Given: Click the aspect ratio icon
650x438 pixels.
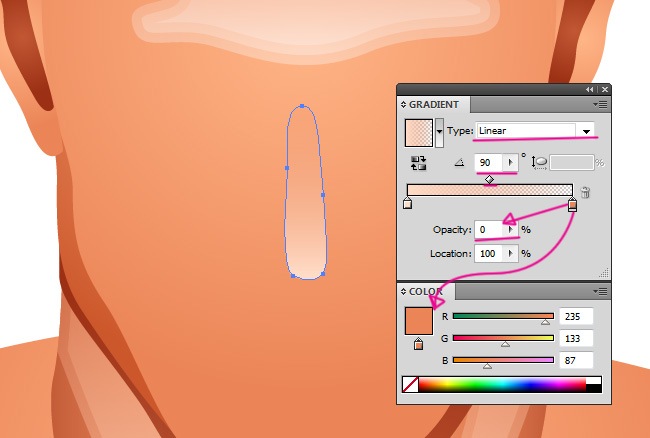Looking at the screenshot, I should tap(539, 162).
